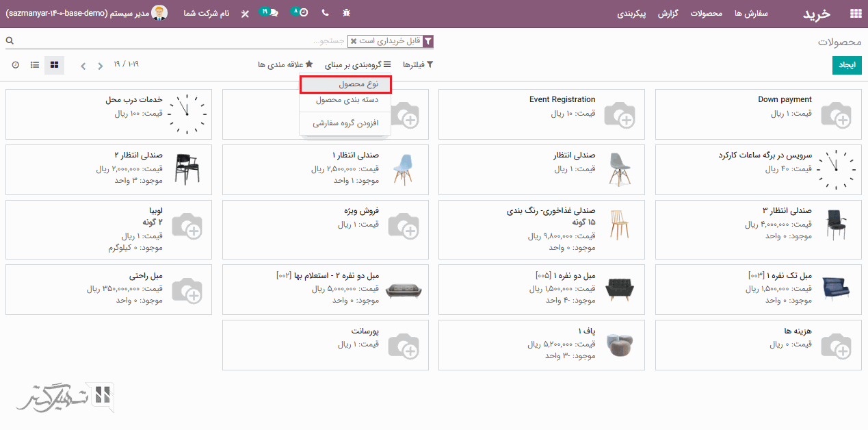Open the Down payment product card
Screen dimensions: 868x430
click(x=759, y=114)
